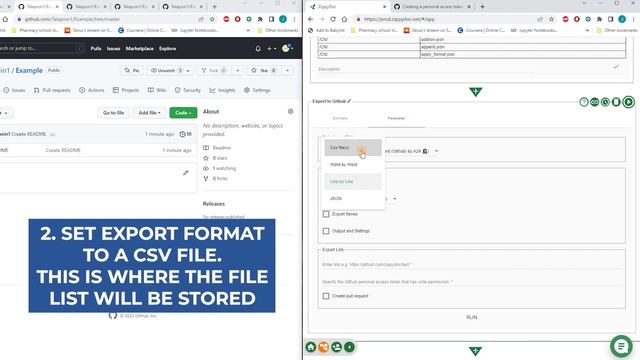The width and height of the screenshot is (640, 360).
Task: Enable Create pull request checkbox
Action: point(326,296)
